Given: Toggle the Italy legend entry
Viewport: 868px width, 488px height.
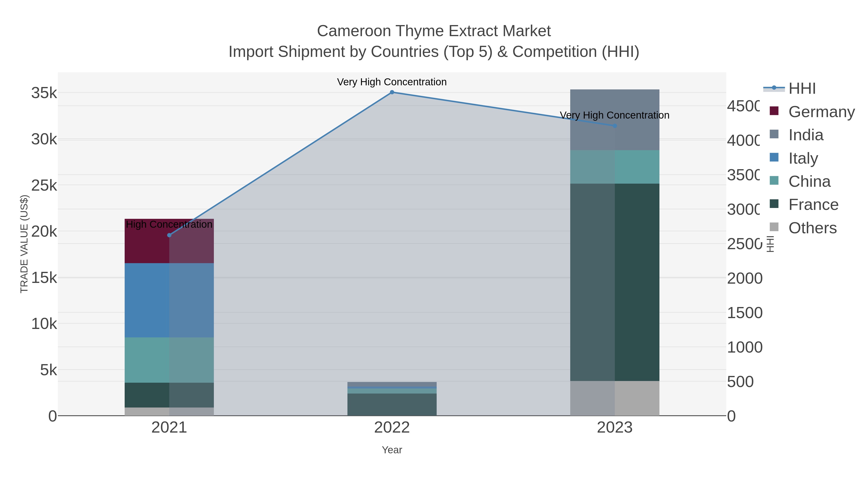Looking at the screenshot, I should coord(794,158).
